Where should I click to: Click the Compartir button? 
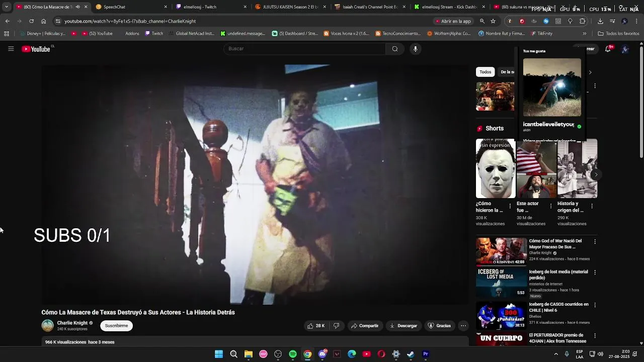click(x=365, y=326)
